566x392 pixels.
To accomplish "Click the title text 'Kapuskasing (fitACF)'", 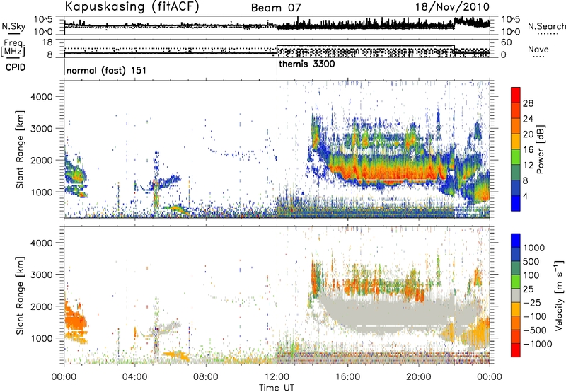I will point(132,6).
